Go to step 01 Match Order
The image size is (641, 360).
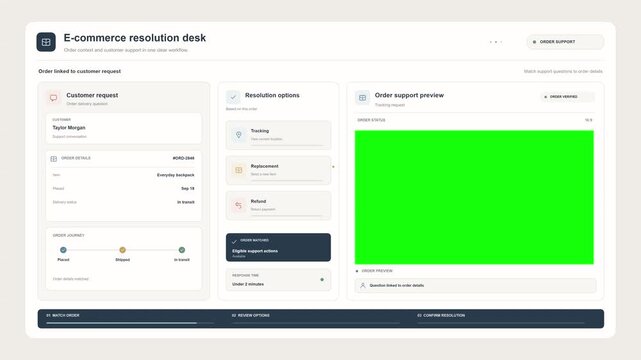(x=63, y=315)
